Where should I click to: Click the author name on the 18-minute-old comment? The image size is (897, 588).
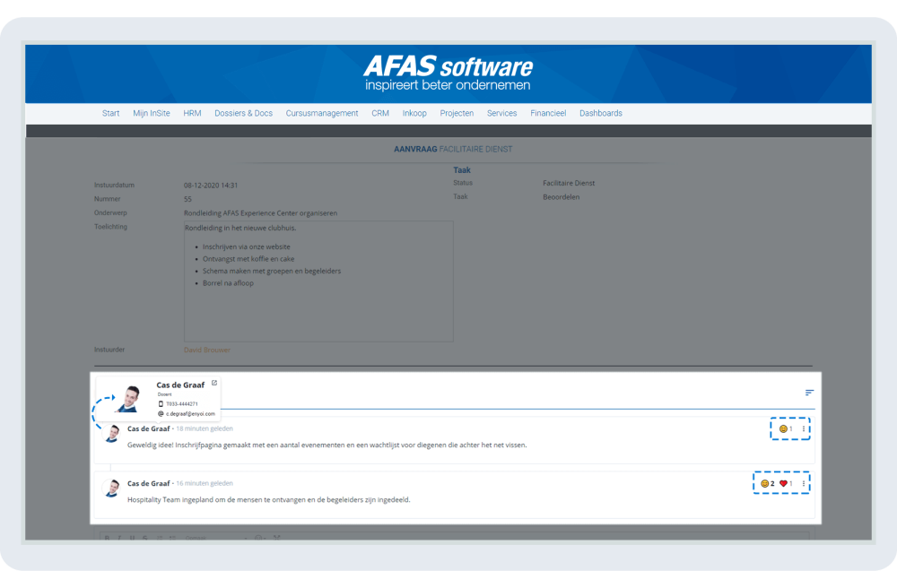pos(149,428)
